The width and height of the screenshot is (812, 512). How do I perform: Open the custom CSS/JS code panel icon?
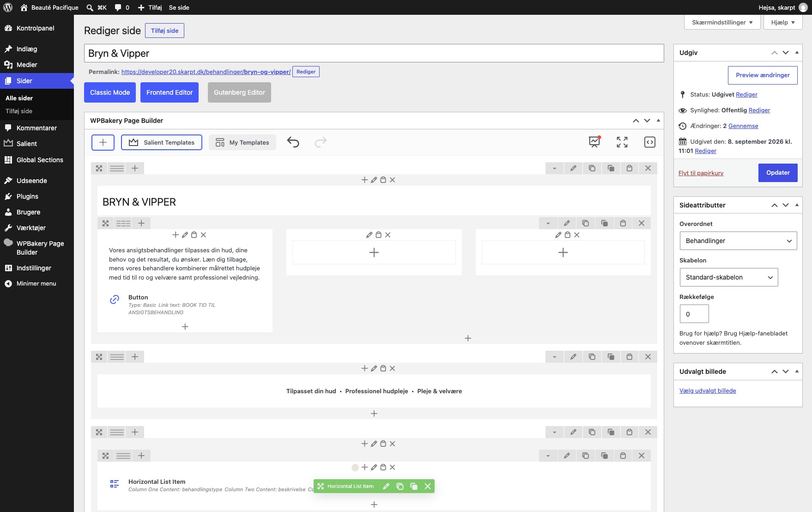[649, 142]
